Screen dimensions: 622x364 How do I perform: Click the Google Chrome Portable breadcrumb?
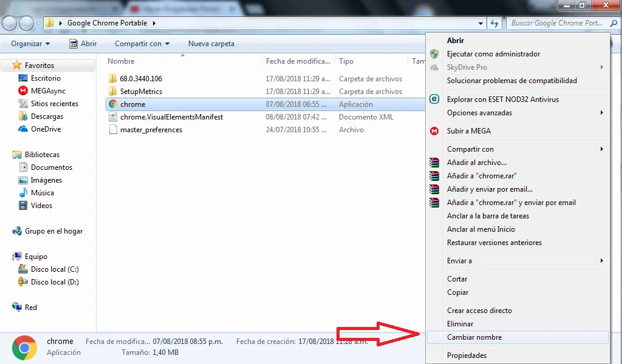[107, 23]
